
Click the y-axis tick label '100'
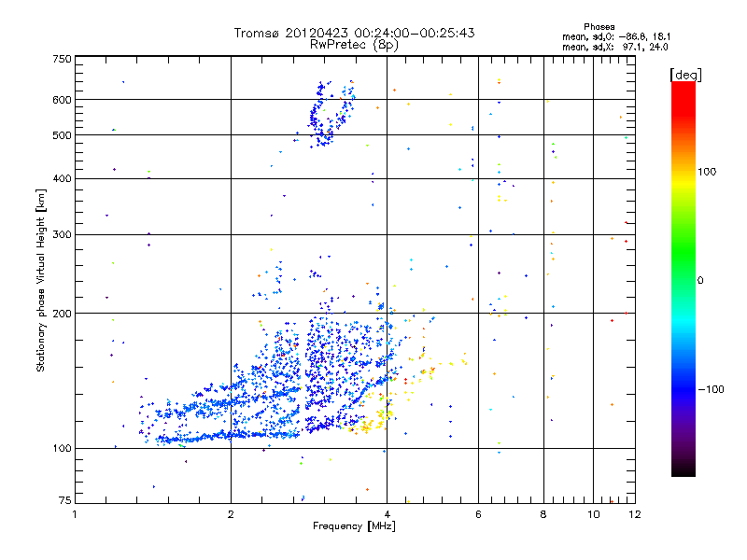[x=62, y=449]
